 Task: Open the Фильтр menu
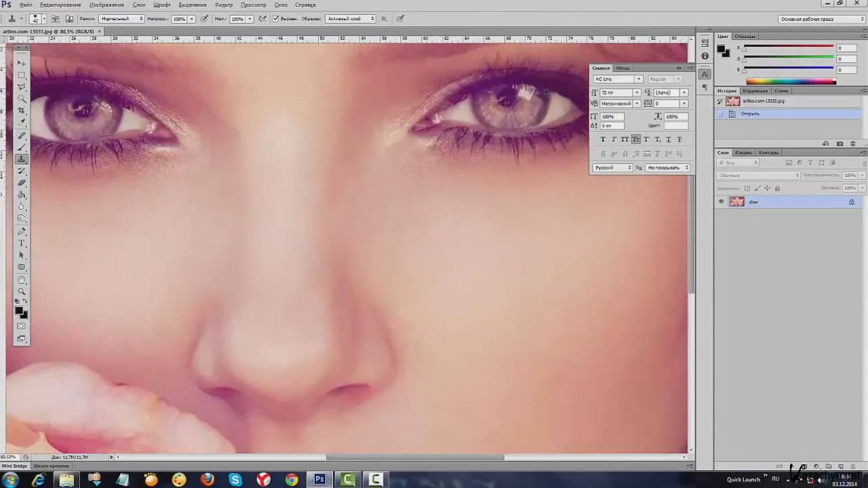tap(223, 5)
